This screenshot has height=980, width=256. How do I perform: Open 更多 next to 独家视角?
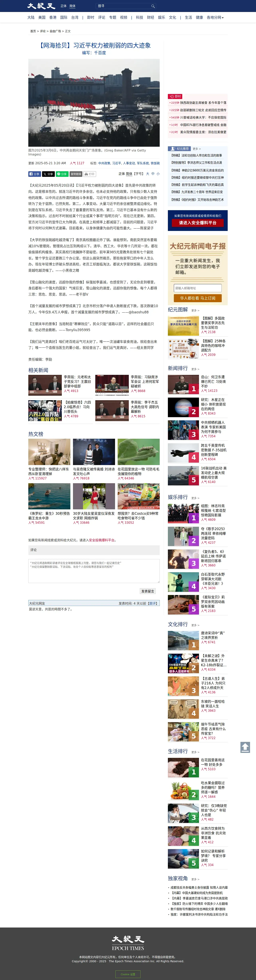pos(195,879)
